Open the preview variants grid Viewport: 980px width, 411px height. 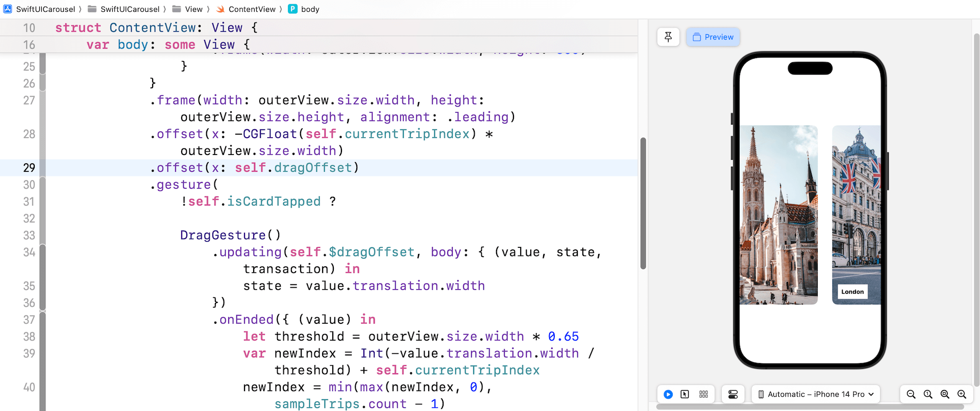[x=703, y=394]
